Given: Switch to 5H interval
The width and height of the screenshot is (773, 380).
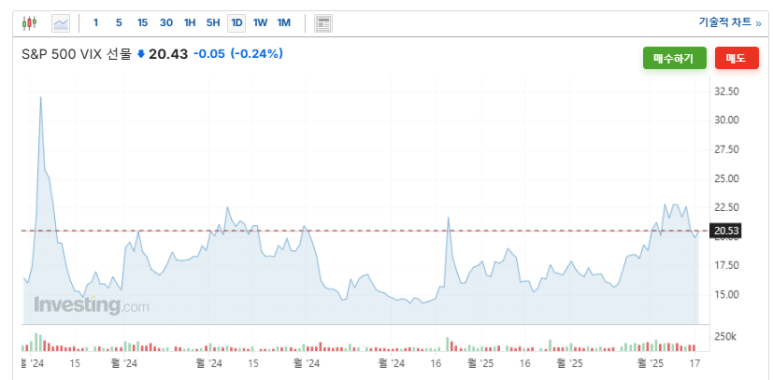Looking at the screenshot, I should click(213, 23).
